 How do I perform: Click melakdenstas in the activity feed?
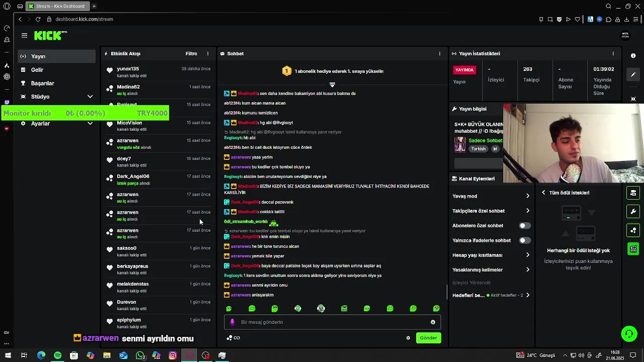tap(133, 284)
